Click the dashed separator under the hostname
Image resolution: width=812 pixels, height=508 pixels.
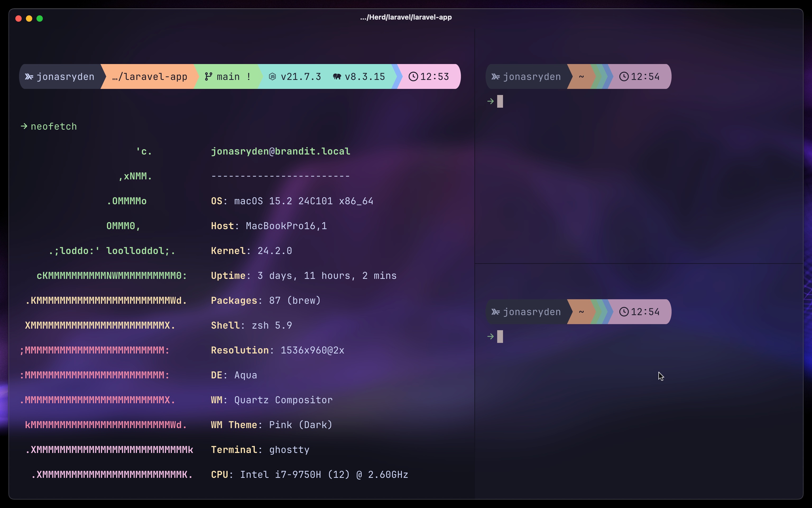pos(280,176)
